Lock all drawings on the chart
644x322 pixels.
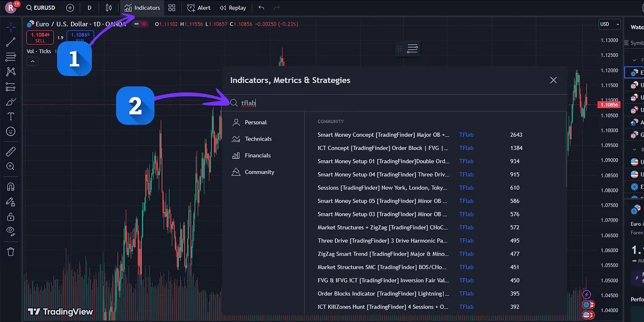click(x=11, y=216)
